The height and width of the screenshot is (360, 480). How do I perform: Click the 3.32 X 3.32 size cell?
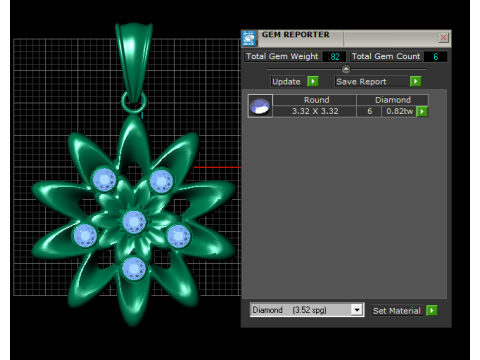315,111
